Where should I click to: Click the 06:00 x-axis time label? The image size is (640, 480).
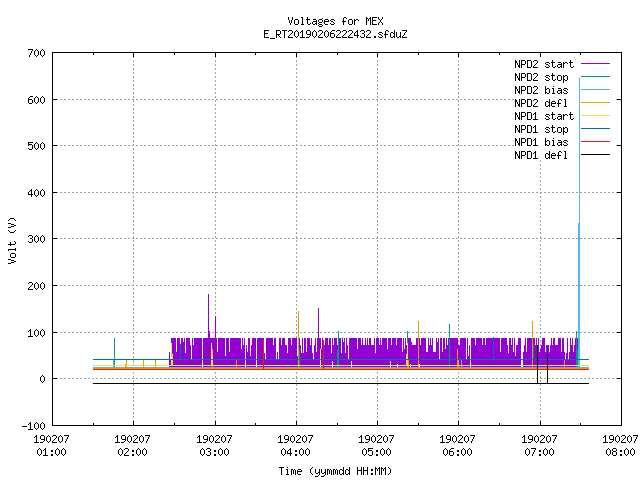pyautogui.click(x=458, y=452)
